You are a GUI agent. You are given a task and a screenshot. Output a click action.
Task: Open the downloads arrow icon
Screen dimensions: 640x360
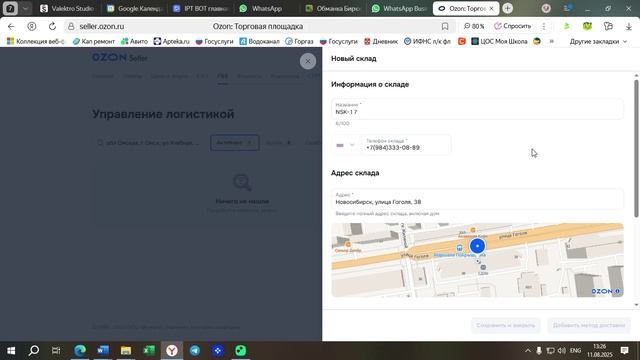(x=629, y=26)
